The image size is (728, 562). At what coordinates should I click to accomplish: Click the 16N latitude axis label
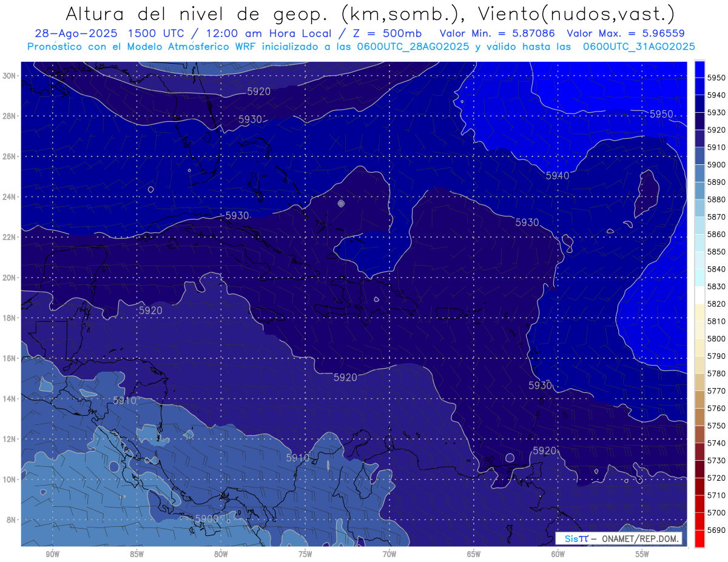[x=10, y=358]
